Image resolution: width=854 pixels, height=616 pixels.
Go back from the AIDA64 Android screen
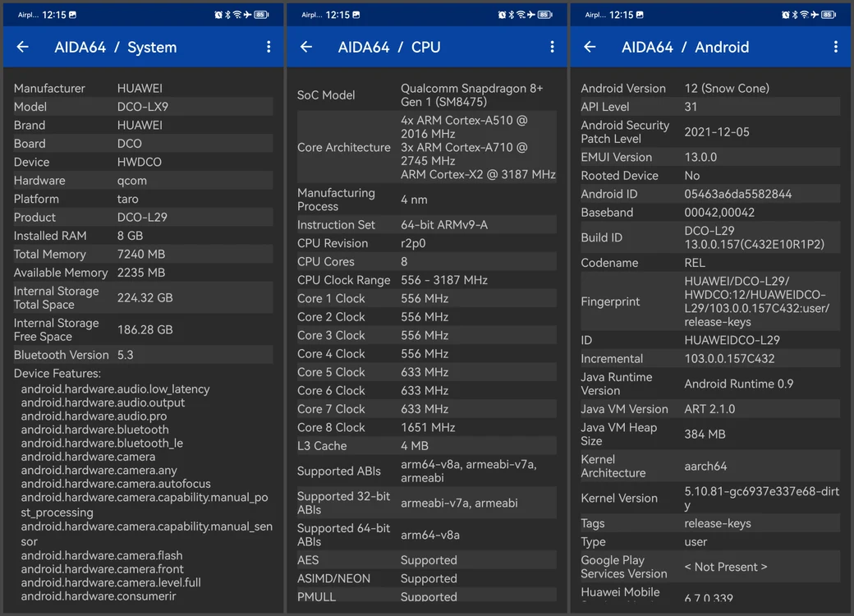590,47
